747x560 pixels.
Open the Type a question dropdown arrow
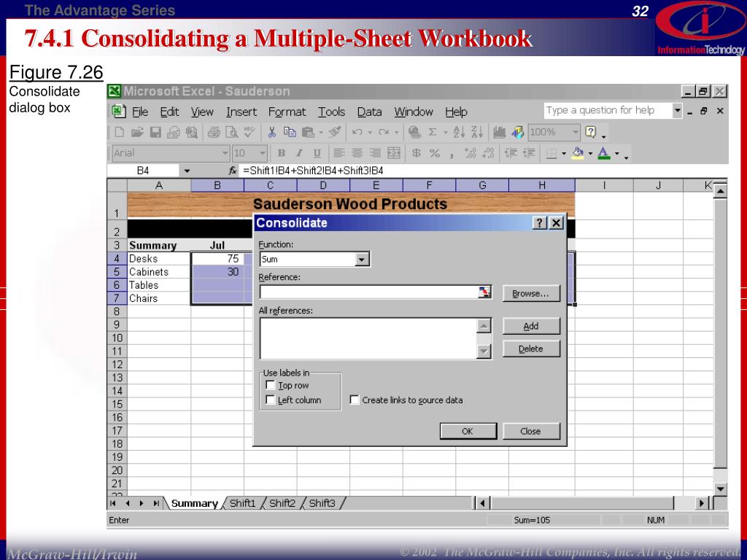(x=677, y=111)
